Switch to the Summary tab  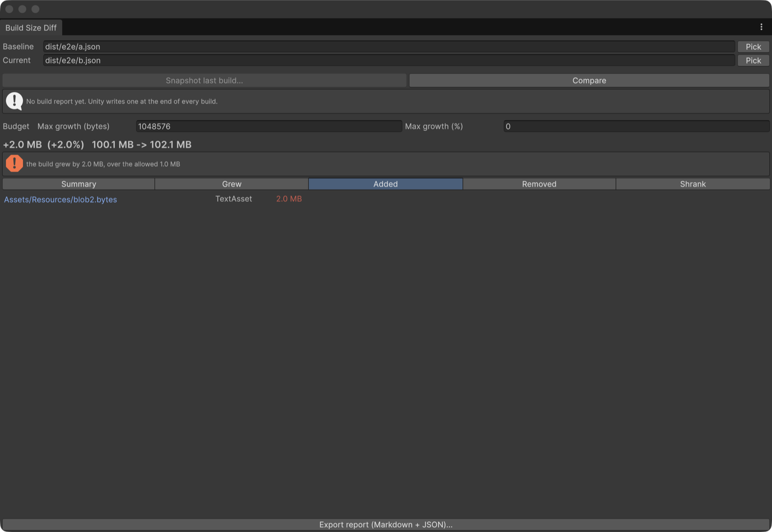79,184
